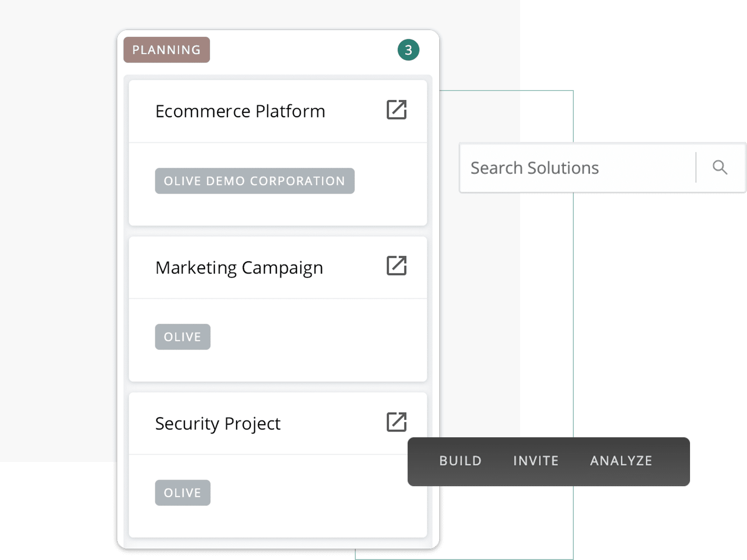Toggle the OLIVE tag on Security Project

183,492
